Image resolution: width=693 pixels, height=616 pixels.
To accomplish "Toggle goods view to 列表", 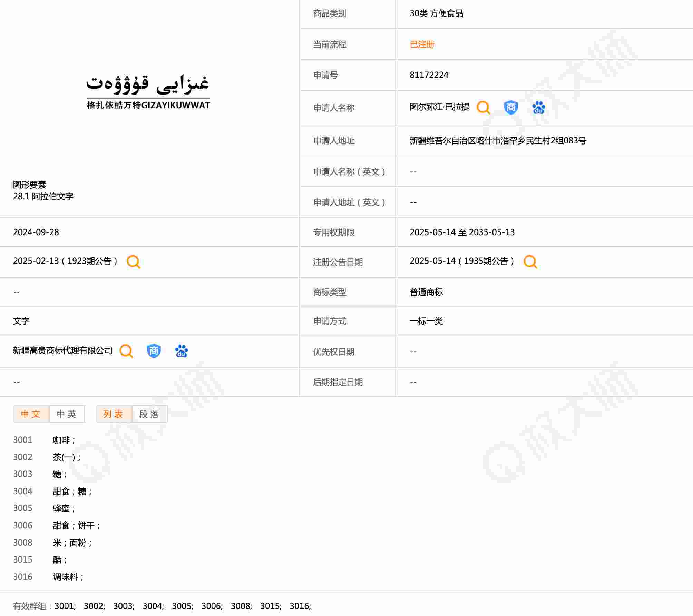I will coord(114,414).
